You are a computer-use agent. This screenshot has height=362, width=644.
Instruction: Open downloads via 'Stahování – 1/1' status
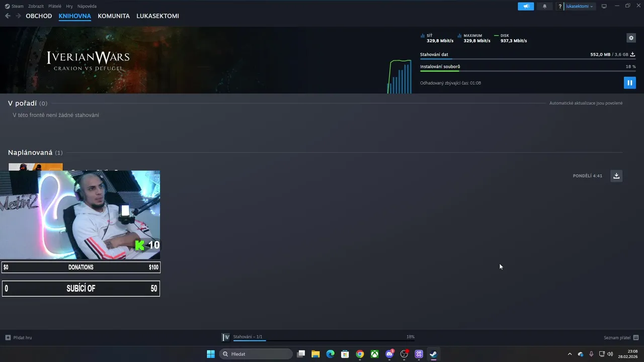click(248, 337)
